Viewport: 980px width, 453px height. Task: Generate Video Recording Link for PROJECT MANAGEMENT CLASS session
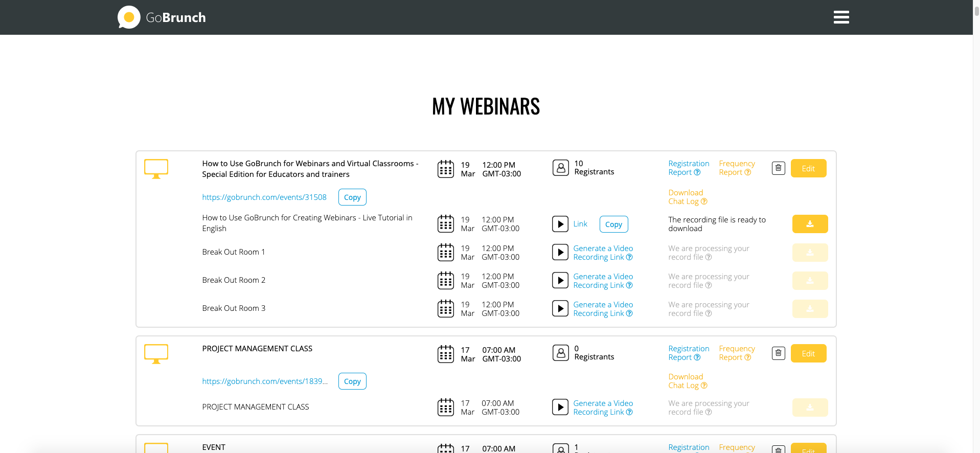603,407
